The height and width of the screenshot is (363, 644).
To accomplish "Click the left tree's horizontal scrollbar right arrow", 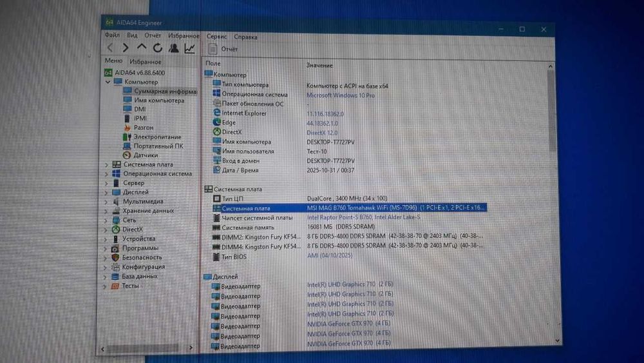I will (191, 348).
